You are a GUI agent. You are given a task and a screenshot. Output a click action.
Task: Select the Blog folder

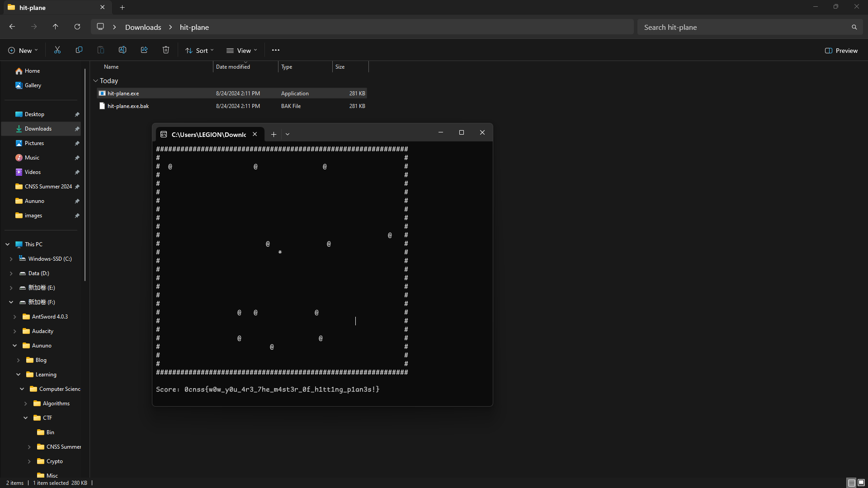click(x=41, y=360)
